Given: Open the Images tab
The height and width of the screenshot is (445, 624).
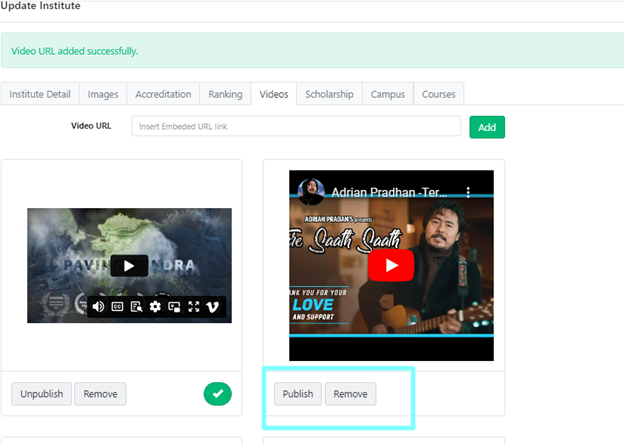Looking at the screenshot, I should (103, 94).
